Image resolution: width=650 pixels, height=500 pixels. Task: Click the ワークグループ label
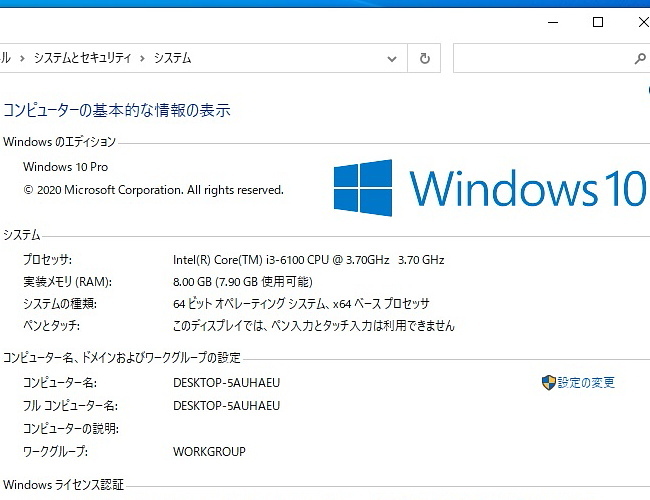[55, 451]
